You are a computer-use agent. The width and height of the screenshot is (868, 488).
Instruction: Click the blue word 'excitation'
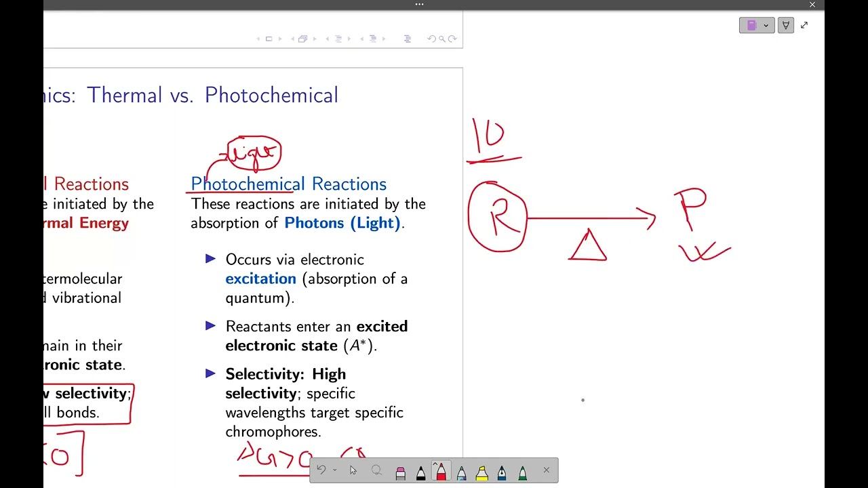[x=261, y=279]
